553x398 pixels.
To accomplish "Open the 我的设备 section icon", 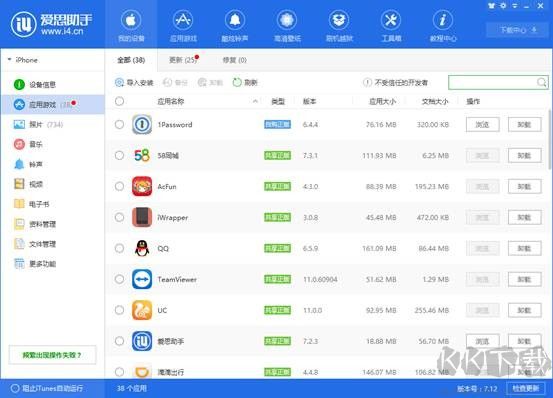I will click(x=131, y=20).
